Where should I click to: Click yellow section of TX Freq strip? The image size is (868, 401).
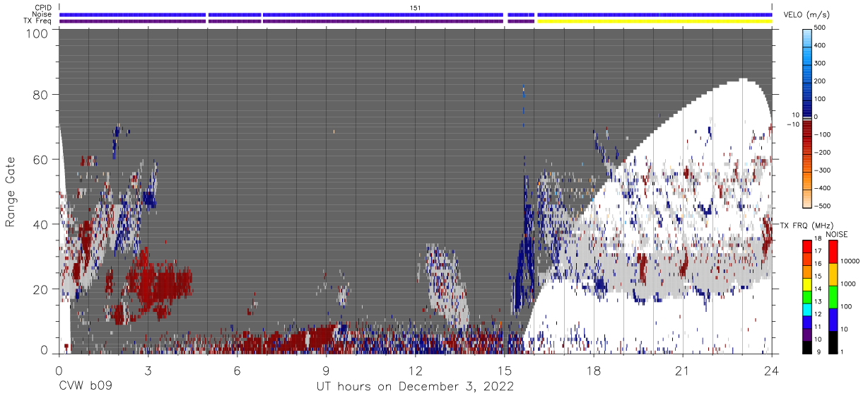[654, 21]
